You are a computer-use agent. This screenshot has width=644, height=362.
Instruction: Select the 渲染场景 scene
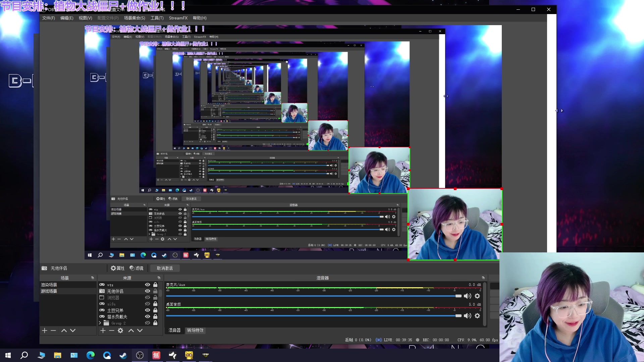point(49,285)
